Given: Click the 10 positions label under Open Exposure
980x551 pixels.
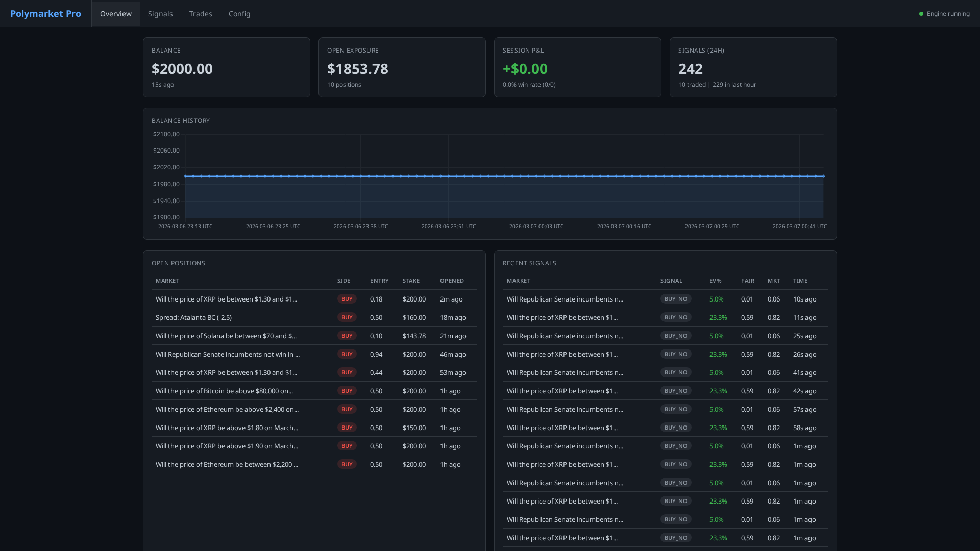Looking at the screenshot, I should tap(344, 85).
